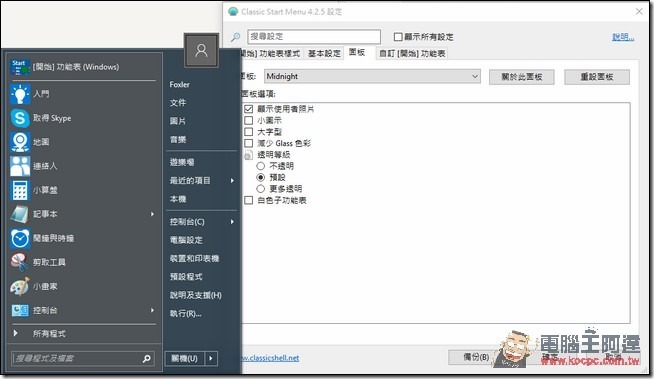Viewport: 654px width, 379px height.
Task: Click the 透明等級 group icon
Action: [248, 155]
